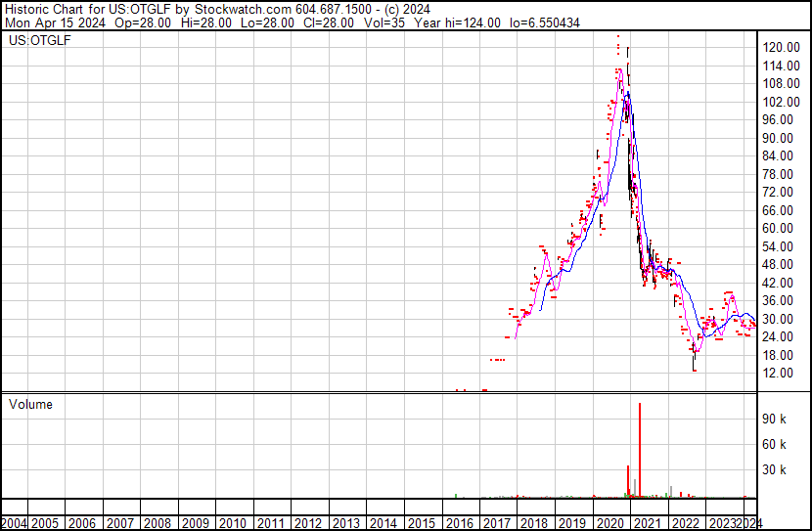
Task: Click the 90 k volume axis label
Action: coord(774,420)
